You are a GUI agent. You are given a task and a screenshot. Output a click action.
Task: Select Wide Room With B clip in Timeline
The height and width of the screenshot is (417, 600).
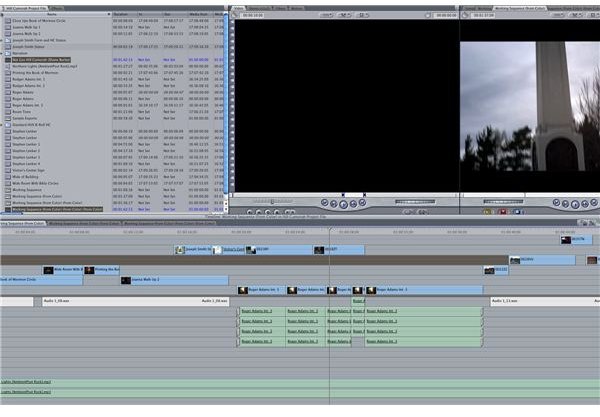tap(63, 270)
